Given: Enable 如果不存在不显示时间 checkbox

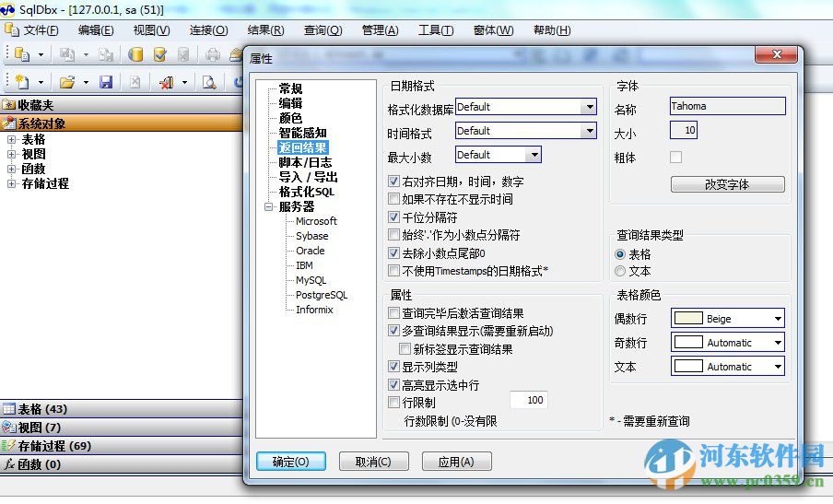Looking at the screenshot, I should click(393, 199).
